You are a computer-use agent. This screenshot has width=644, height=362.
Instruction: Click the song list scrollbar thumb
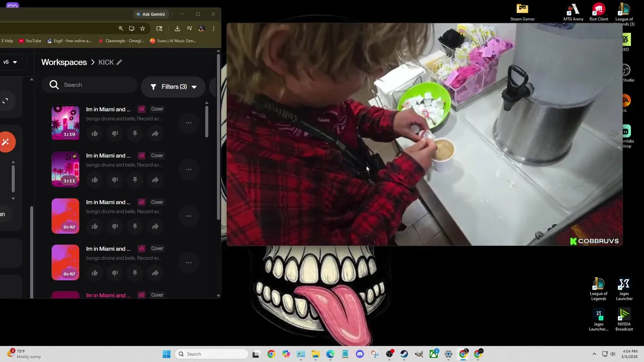pos(206,122)
